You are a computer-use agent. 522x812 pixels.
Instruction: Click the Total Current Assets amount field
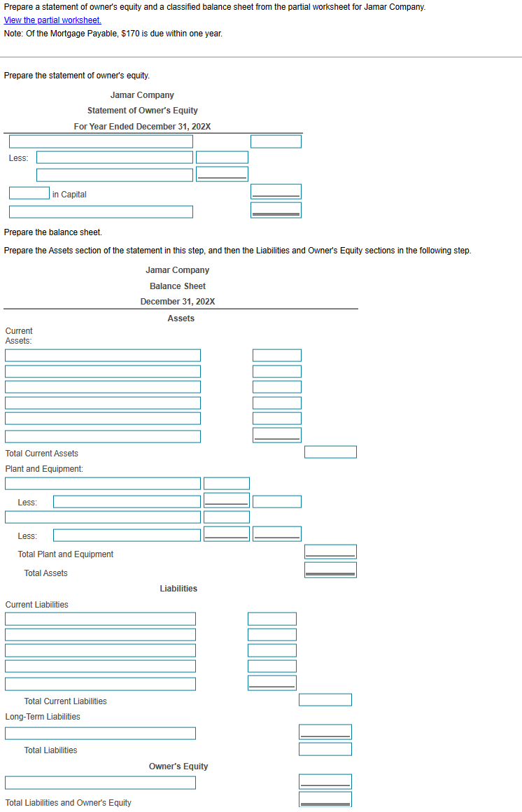click(330, 451)
